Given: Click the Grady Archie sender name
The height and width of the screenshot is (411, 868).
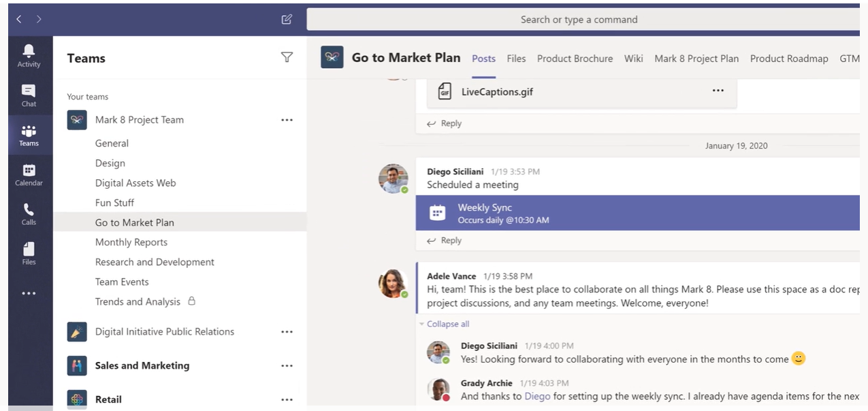Looking at the screenshot, I should (x=486, y=383).
